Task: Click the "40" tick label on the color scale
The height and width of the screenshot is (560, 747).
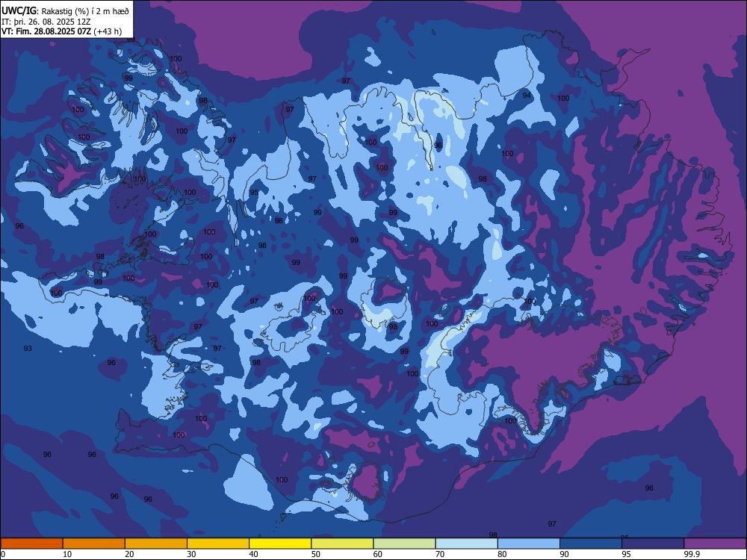Action: tap(253, 554)
